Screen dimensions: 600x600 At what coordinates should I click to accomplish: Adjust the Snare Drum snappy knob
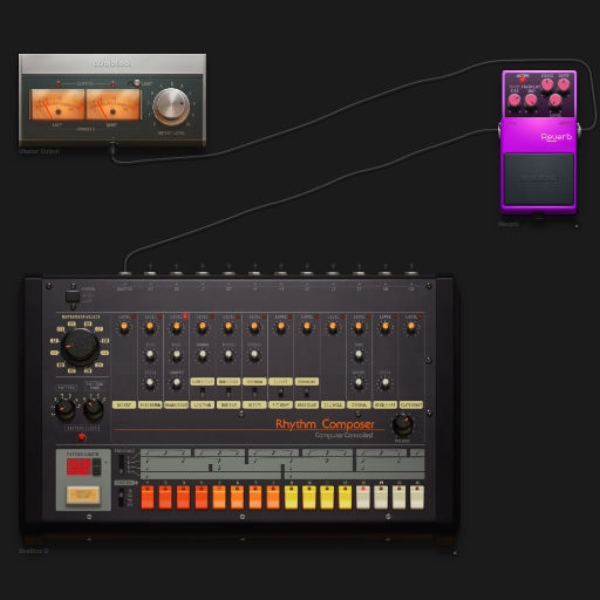tap(176, 383)
